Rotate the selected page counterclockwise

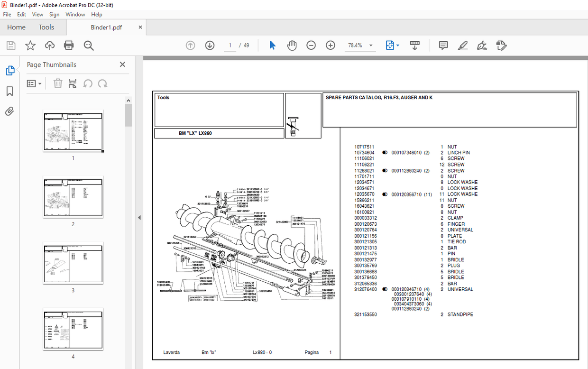[x=88, y=83]
